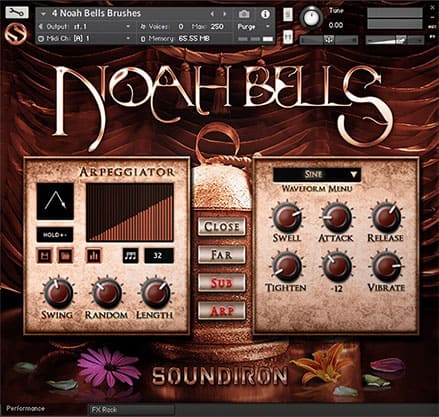439x417 pixels.
Task: Switch to the Performance tab
Action: [x=25, y=408]
